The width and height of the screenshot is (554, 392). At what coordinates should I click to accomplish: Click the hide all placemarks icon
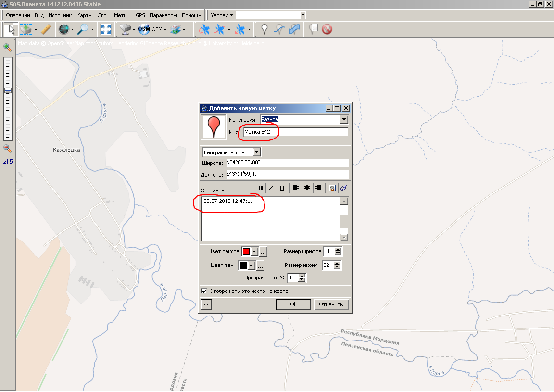[x=327, y=30]
